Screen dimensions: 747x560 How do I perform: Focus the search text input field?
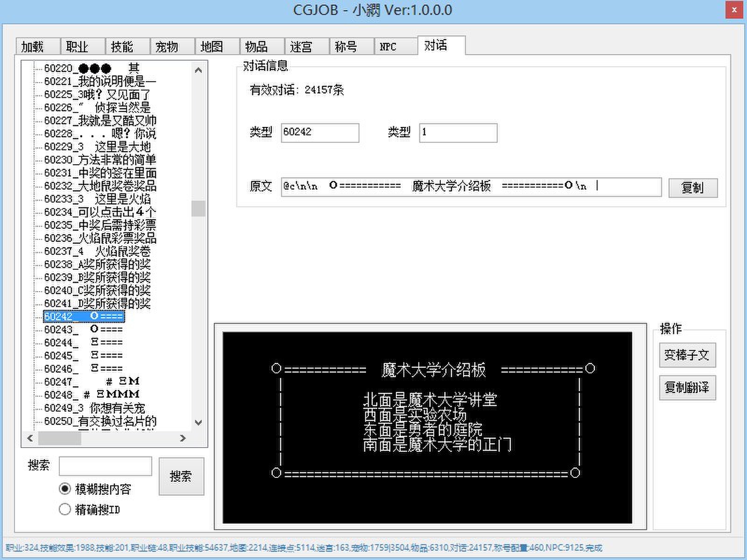tap(105, 466)
